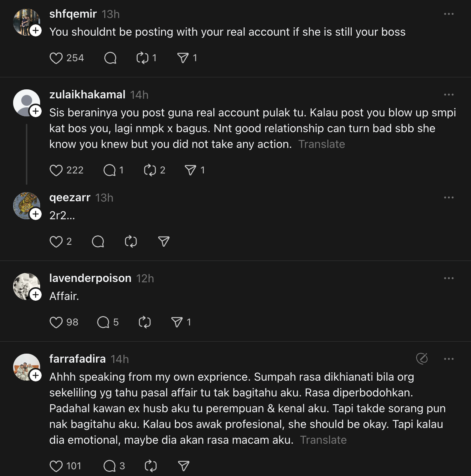Follow shfqemir via avatar plus badge
The height and width of the screenshot is (476, 471).
pyautogui.click(x=36, y=30)
